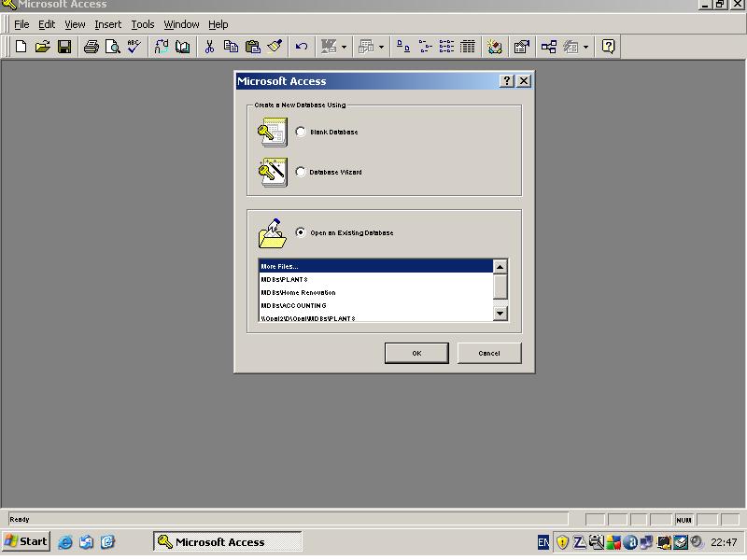Click the Code toolbar icon
Image resolution: width=747 pixels, height=560 pixels.
pos(495,47)
